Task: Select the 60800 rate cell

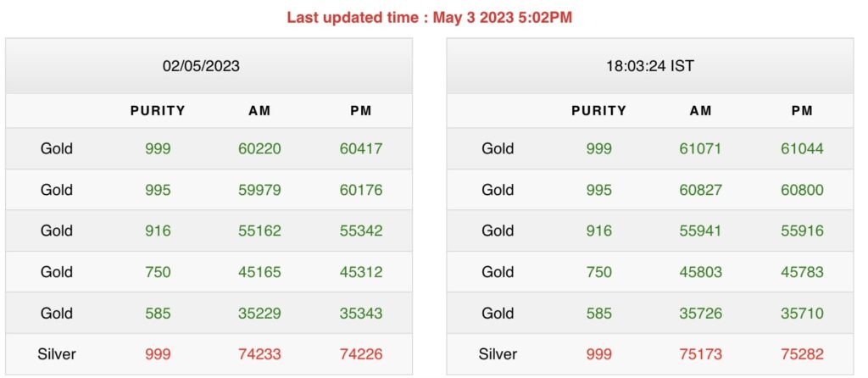Action: click(x=802, y=190)
